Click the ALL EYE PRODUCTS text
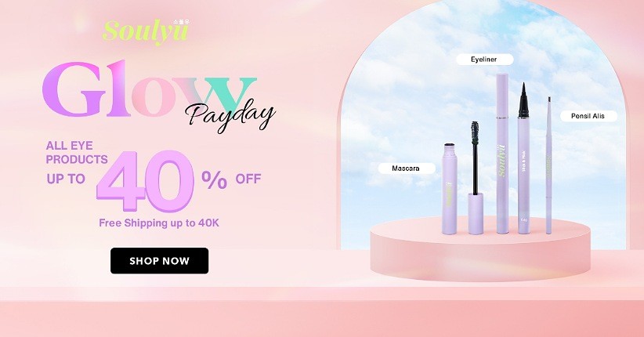Viewport: 644px width, 337px height. click(77, 153)
